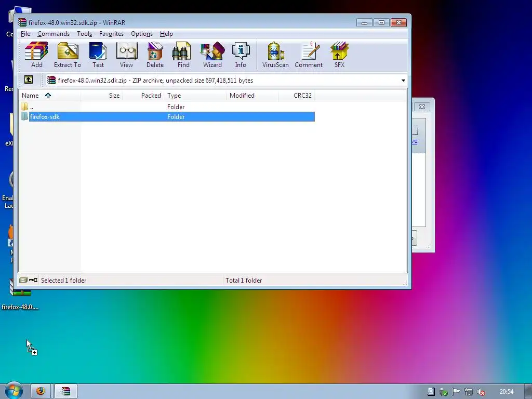Show archive Info

tap(241, 55)
